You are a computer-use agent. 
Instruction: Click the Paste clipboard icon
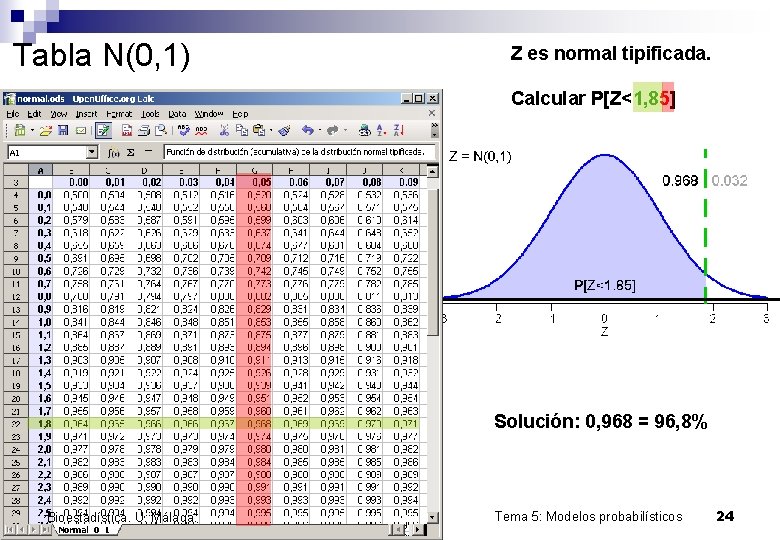tap(259, 130)
